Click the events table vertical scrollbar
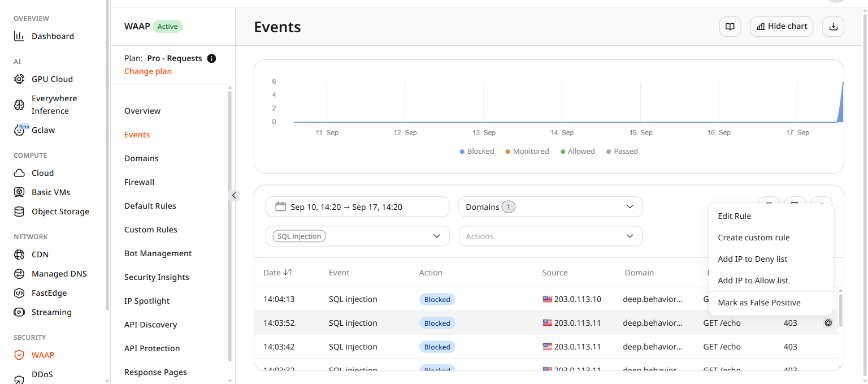The image size is (868, 384). point(840,310)
